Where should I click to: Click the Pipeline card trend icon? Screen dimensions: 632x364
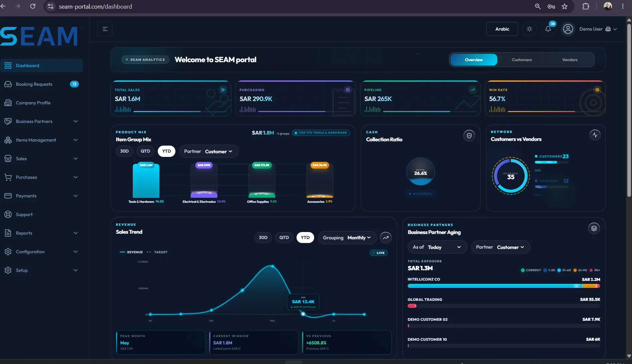pyautogui.click(x=473, y=90)
